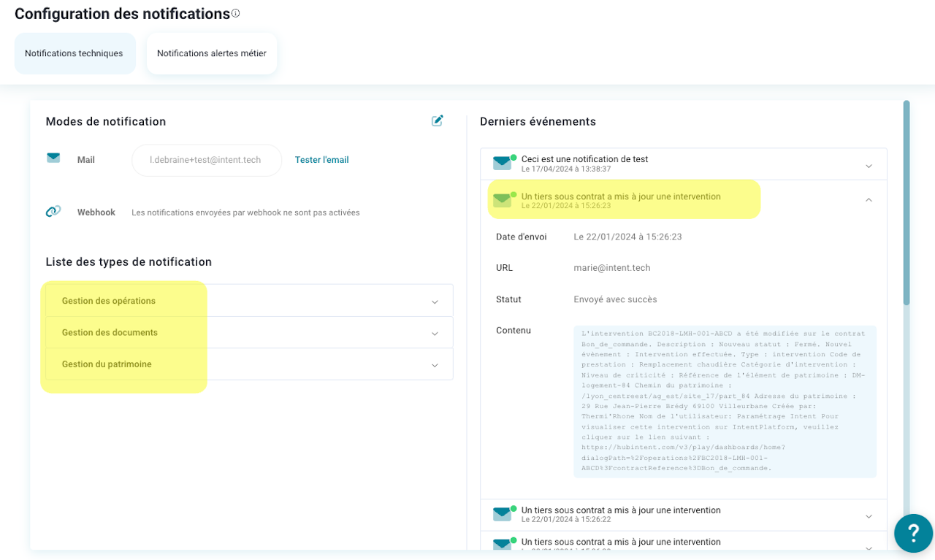Expand the test notification event chevron
The height and width of the screenshot is (560, 935).
pyautogui.click(x=869, y=166)
